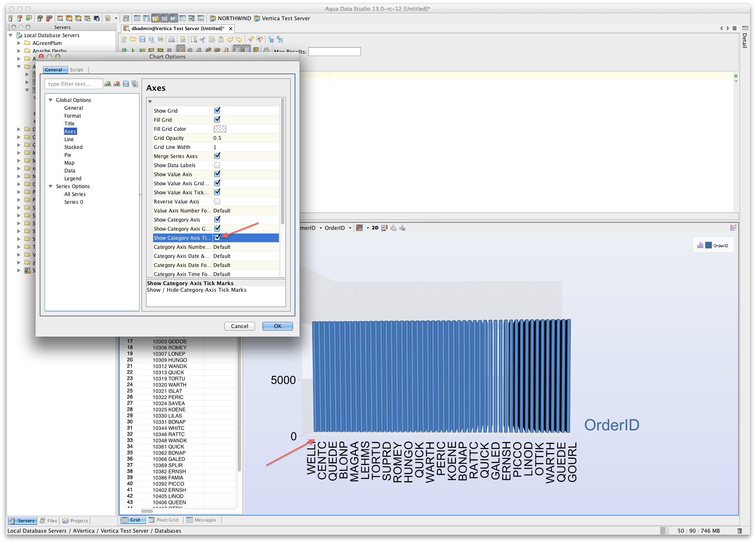The image size is (756, 543).
Task: Enable the Show Data Labels checkbox
Action: coord(217,165)
